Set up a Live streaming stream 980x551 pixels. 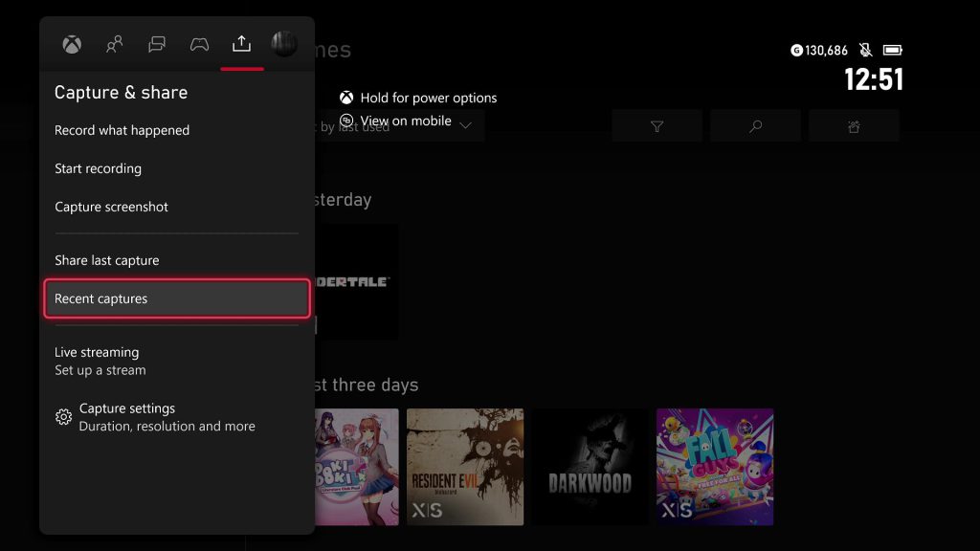tap(100, 361)
